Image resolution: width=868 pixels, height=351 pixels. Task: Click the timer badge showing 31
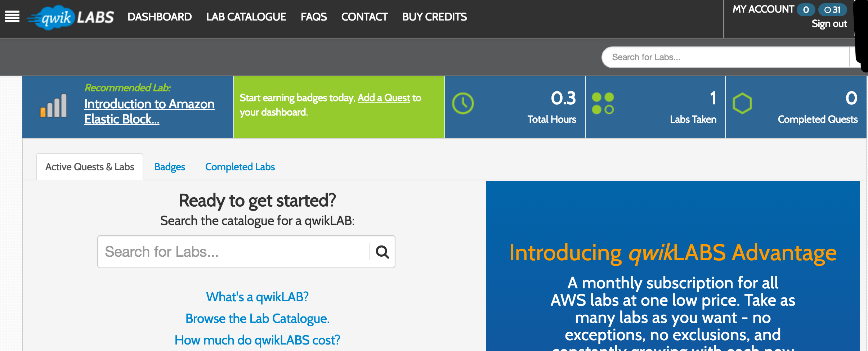[x=832, y=10]
